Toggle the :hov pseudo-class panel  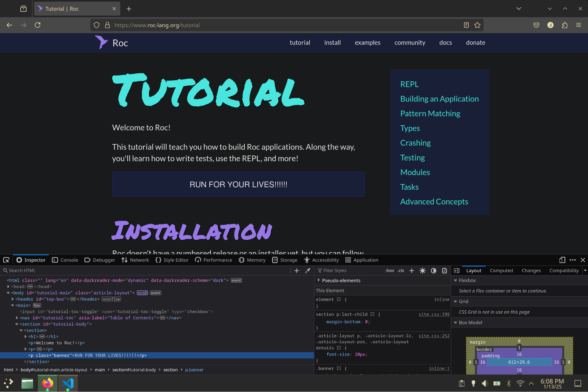(390, 271)
